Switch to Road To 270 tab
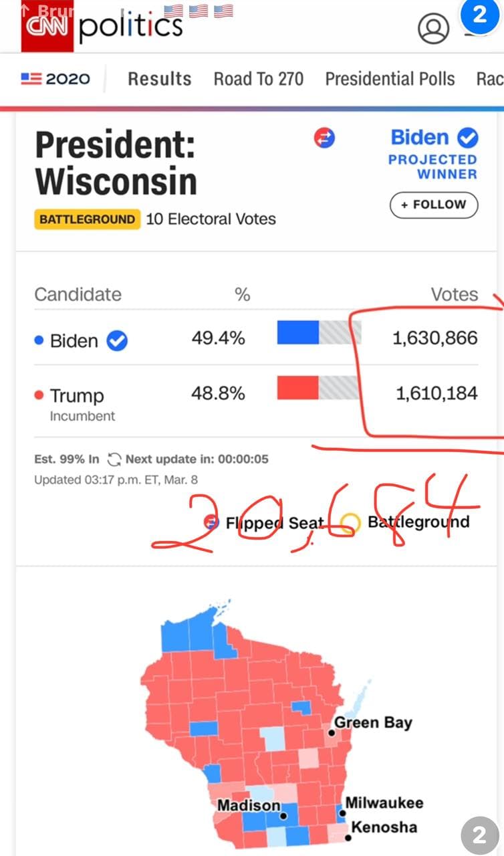The height and width of the screenshot is (856, 504). point(258,79)
